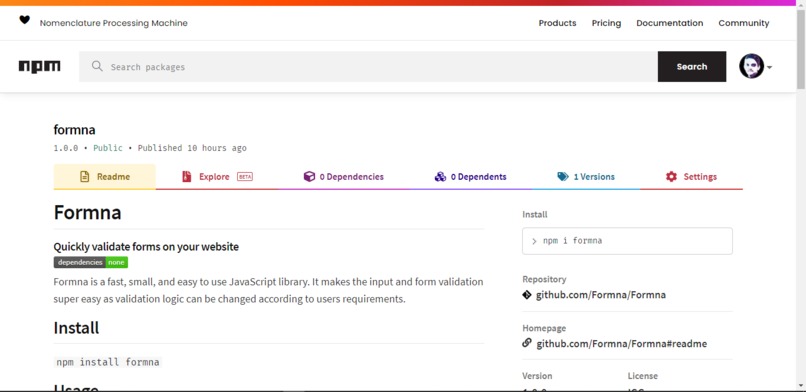The height and width of the screenshot is (392, 806).
Task: Click the magnifier icon in search box
Action: pos(97,66)
